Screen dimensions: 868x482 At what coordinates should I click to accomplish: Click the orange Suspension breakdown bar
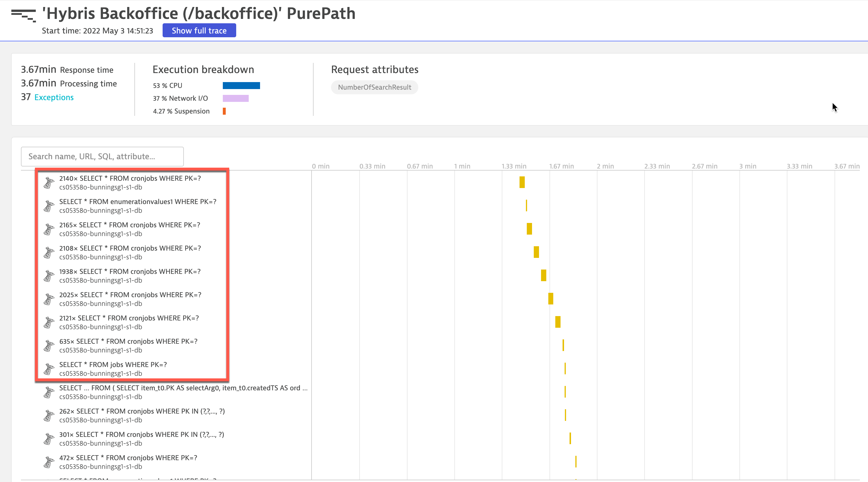click(224, 111)
